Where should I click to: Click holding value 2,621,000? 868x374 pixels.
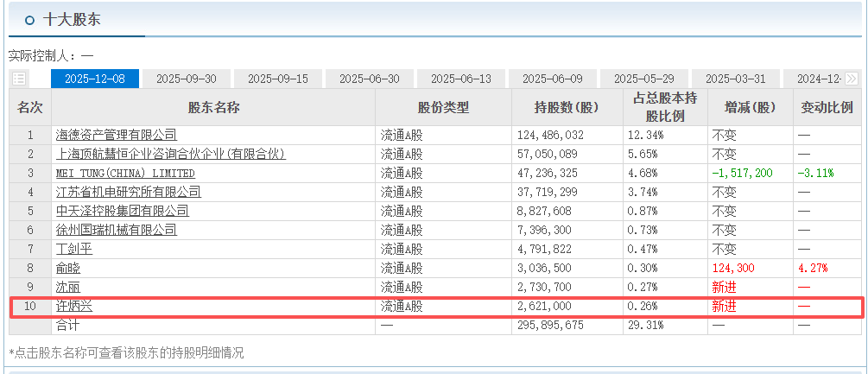[x=544, y=306]
